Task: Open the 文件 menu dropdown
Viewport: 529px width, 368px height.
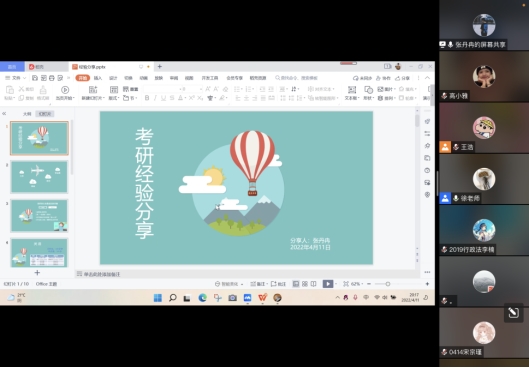Action: click(x=16, y=78)
